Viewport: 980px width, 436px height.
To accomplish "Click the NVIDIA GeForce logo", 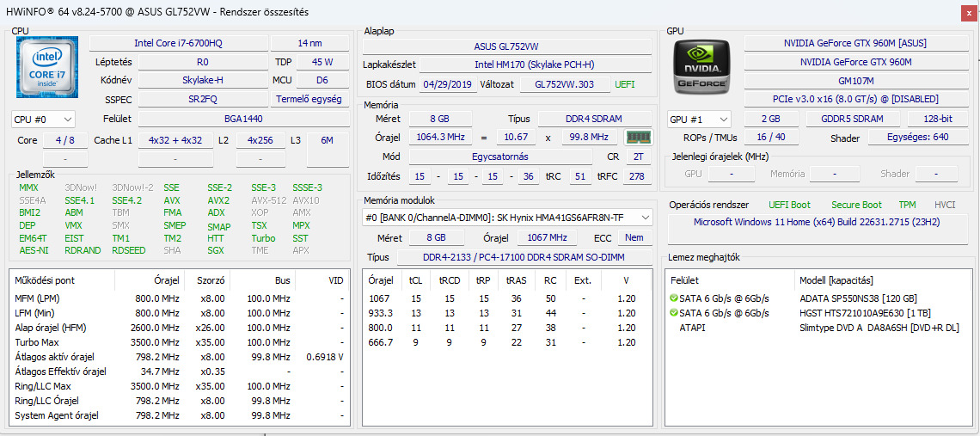I will pos(700,65).
